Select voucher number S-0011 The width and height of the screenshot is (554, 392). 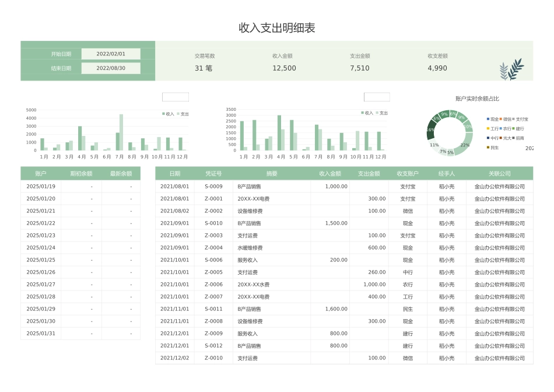click(x=214, y=309)
